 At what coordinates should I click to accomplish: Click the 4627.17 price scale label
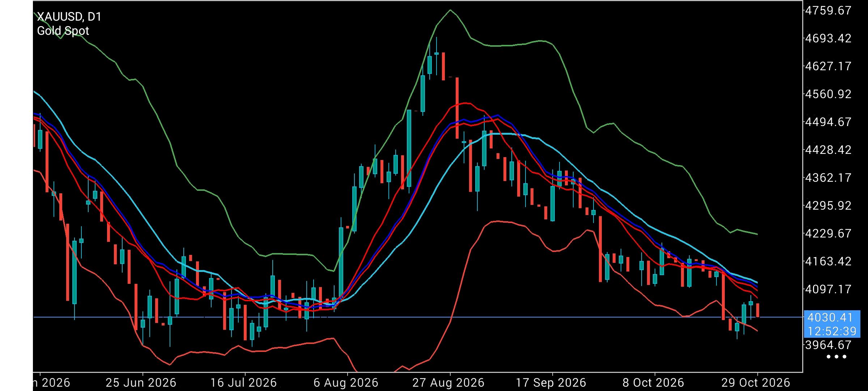click(x=828, y=66)
